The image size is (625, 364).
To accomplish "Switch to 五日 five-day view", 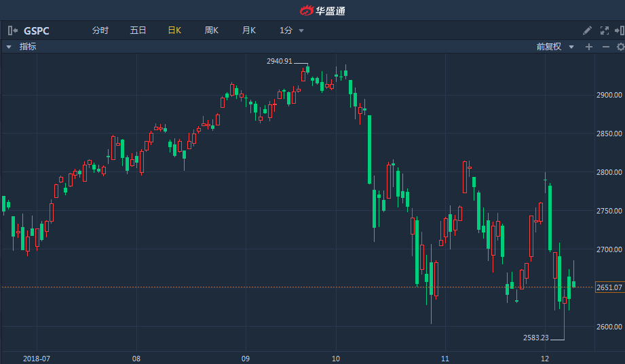I will 138,31.
